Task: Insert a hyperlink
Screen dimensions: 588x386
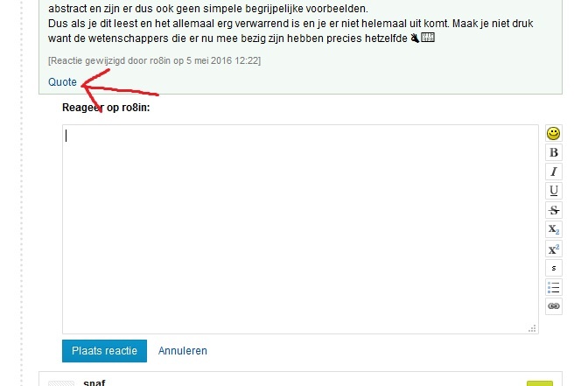Action: tap(554, 306)
